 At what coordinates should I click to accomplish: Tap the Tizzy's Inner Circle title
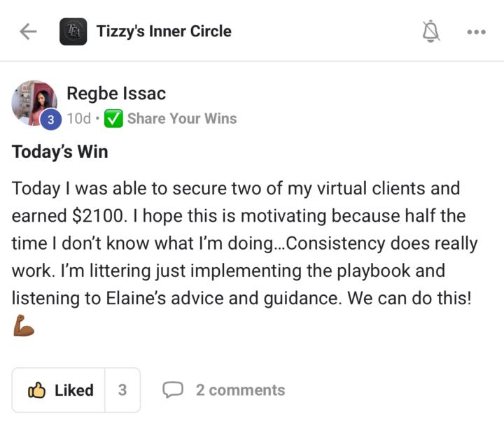click(x=164, y=31)
